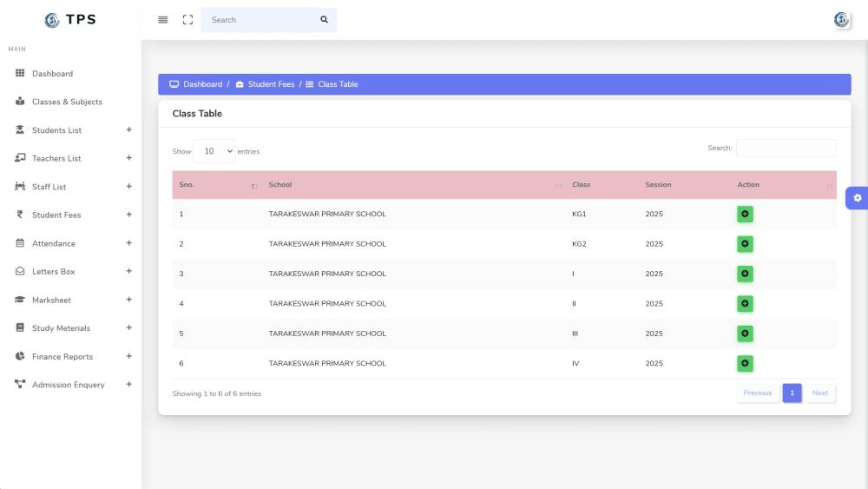This screenshot has height=489, width=868.
Task: Expand the Study Meterials submenu
Action: tap(129, 327)
